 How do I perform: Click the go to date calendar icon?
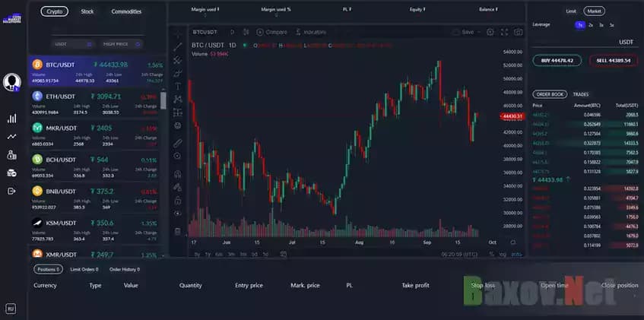click(283, 255)
